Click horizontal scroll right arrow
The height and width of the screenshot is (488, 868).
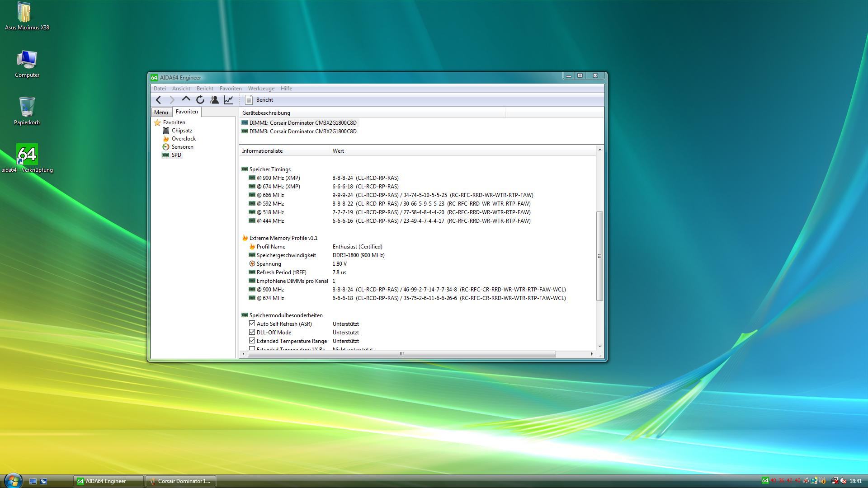tap(592, 354)
